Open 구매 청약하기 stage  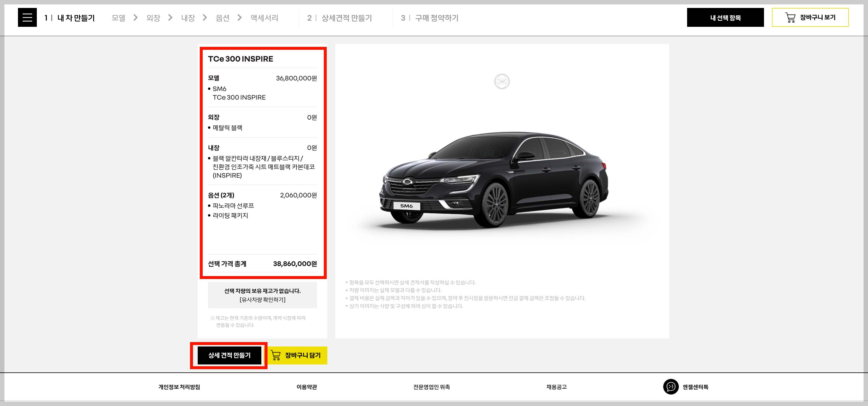tap(436, 18)
